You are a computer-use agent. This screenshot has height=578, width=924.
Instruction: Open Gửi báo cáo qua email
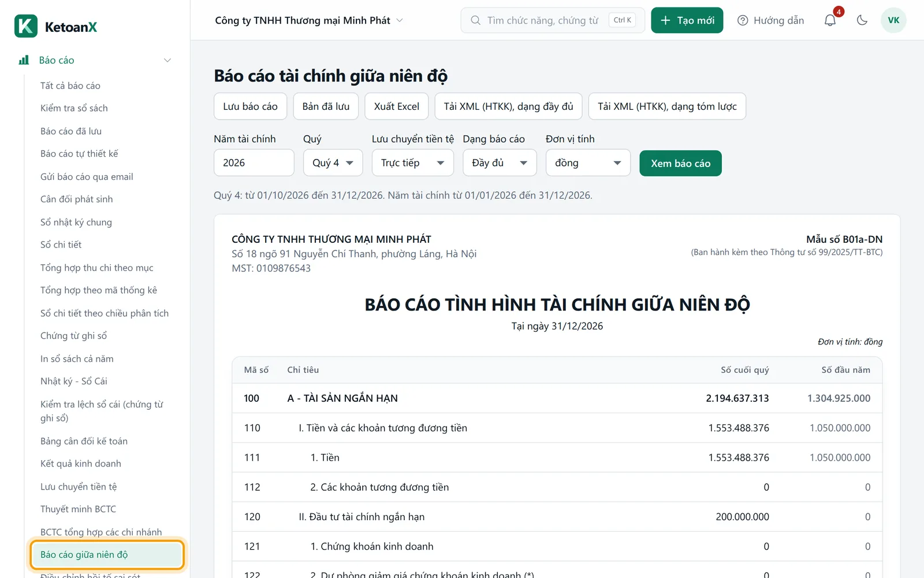click(x=87, y=177)
